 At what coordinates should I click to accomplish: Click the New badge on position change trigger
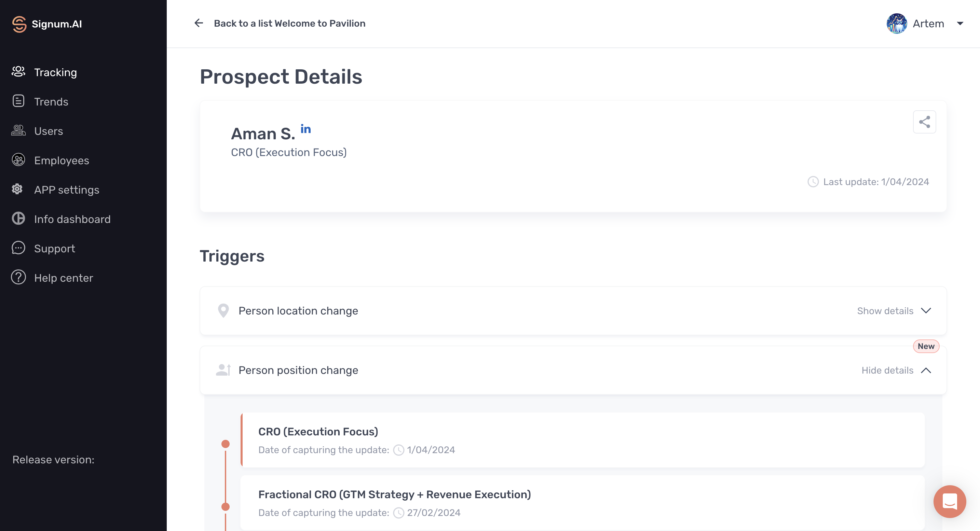[x=926, y=346]
